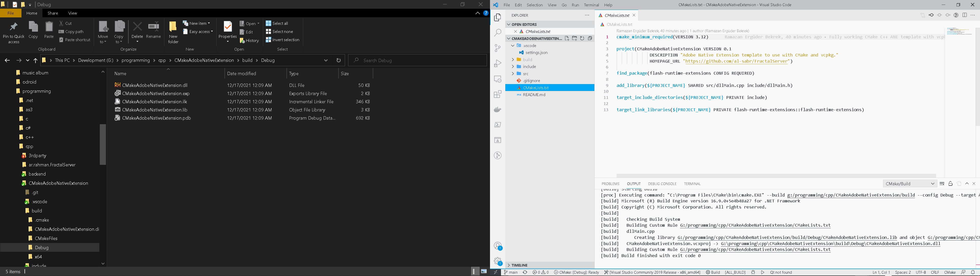Toggle File Explorer large icons view
This screenshot has height=276, width=980.
[484, 271]
